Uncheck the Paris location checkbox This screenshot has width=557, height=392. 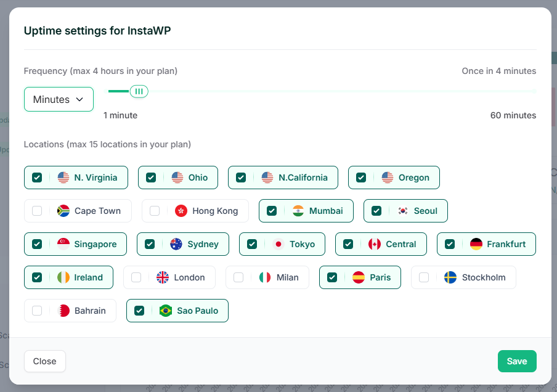tap(332, 277)
